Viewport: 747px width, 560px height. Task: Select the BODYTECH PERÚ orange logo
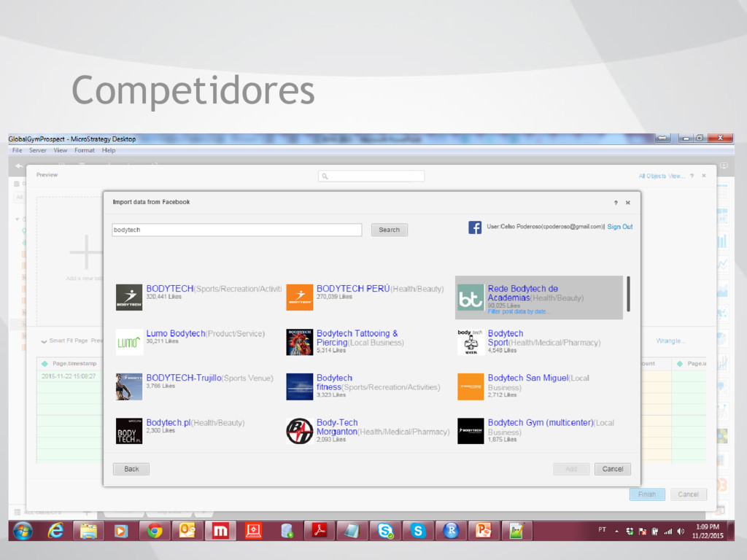[300, 297]
